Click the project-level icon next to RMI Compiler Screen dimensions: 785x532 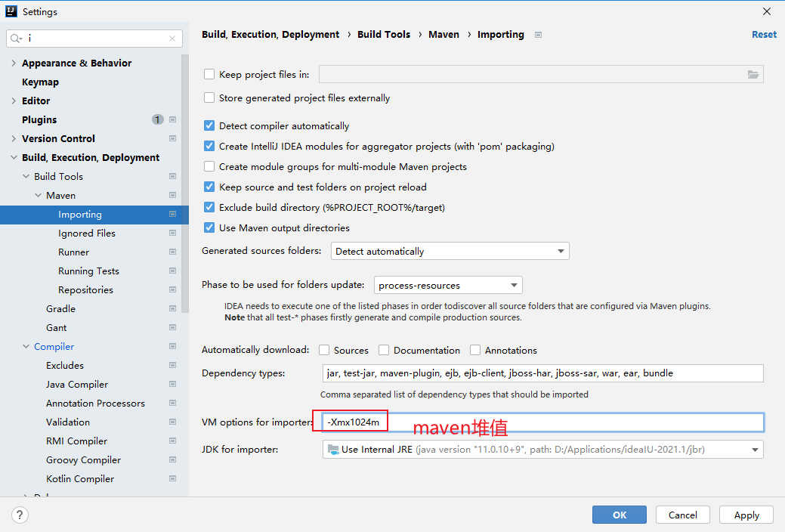(x=173, y=441)
